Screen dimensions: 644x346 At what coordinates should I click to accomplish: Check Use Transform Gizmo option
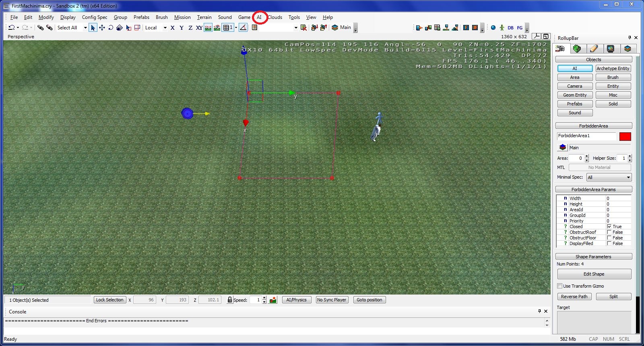tap(559, 286)
